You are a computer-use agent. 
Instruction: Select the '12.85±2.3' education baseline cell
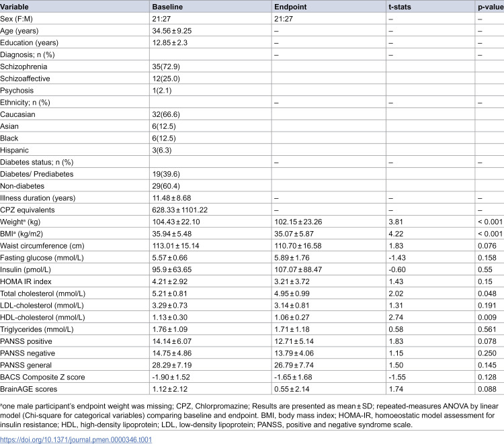coord(170,43)
